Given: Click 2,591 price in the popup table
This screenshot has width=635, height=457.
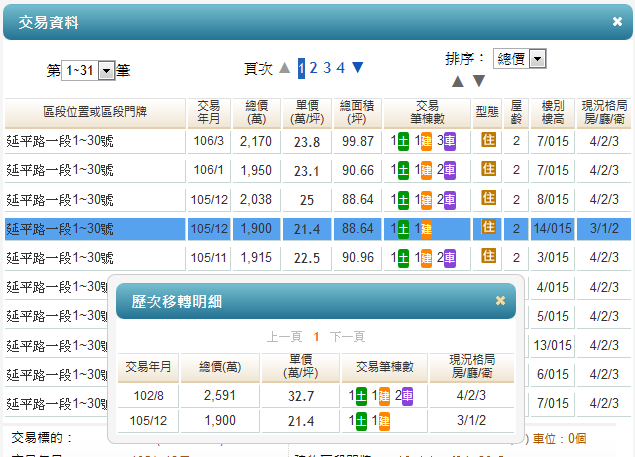Looking at the screenshot, I should [x=220, y=396].
